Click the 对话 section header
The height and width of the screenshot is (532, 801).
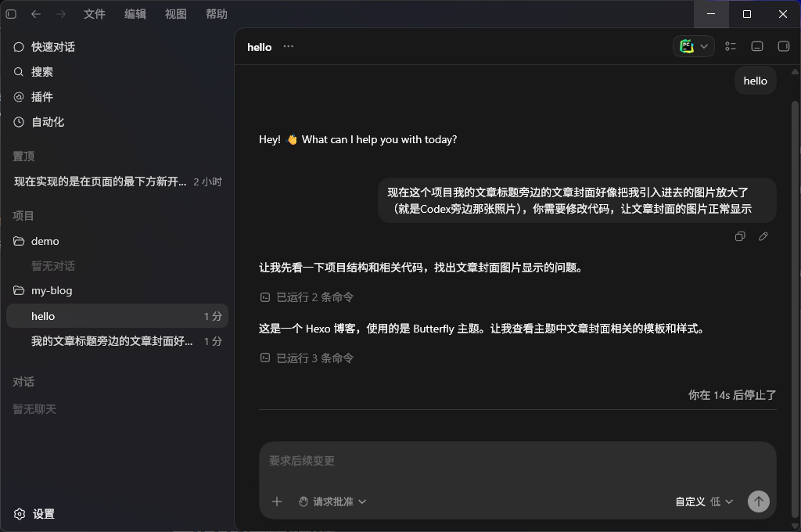23,383
